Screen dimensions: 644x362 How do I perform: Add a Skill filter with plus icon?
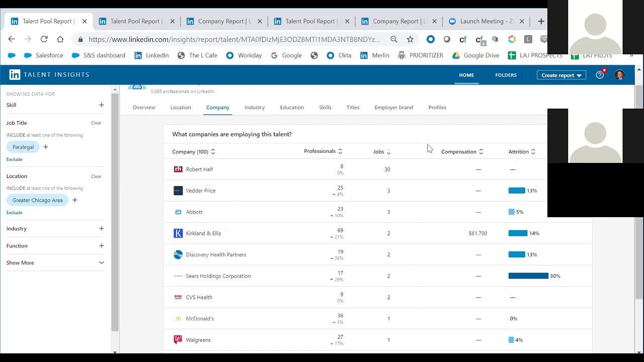(x=101, y=105)
